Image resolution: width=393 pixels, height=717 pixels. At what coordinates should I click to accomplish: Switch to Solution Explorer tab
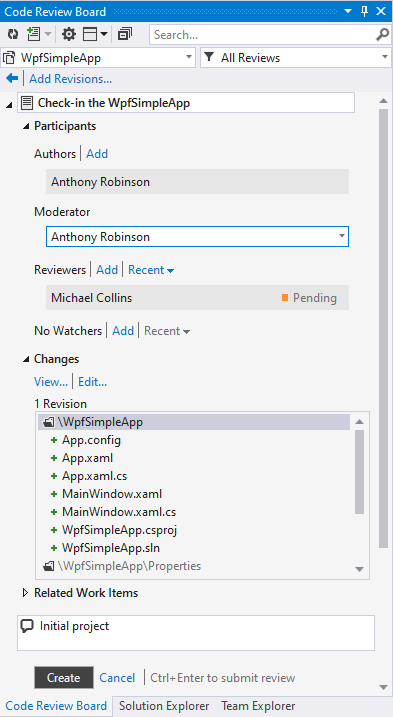pos(164,706)
